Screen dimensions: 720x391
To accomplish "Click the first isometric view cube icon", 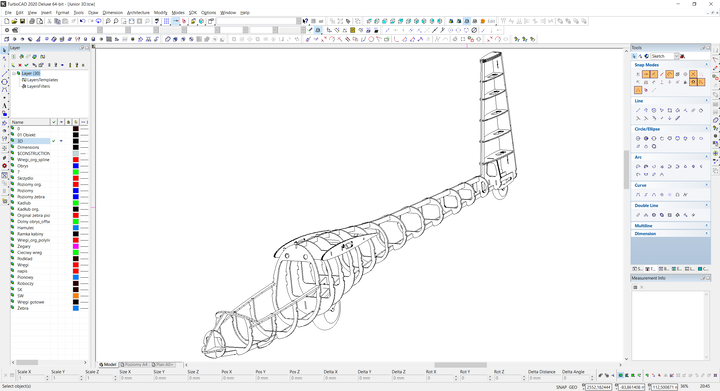I will coord(369,21).
